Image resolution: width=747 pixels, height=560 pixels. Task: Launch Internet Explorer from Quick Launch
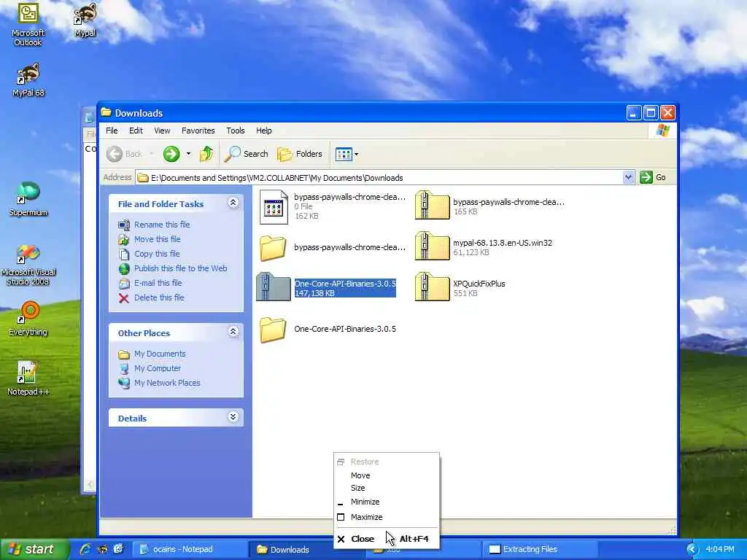86,550
